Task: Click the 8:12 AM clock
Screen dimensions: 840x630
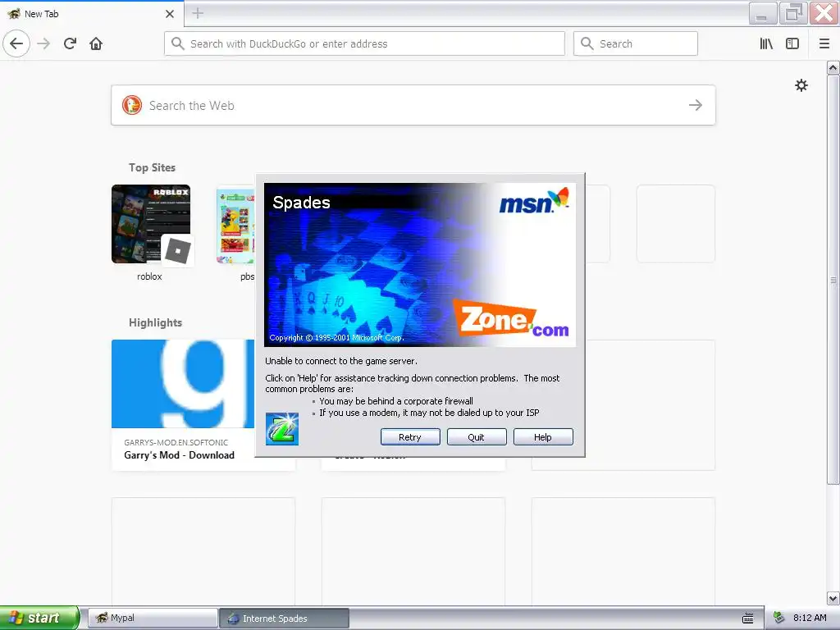Action: (810, 618)
